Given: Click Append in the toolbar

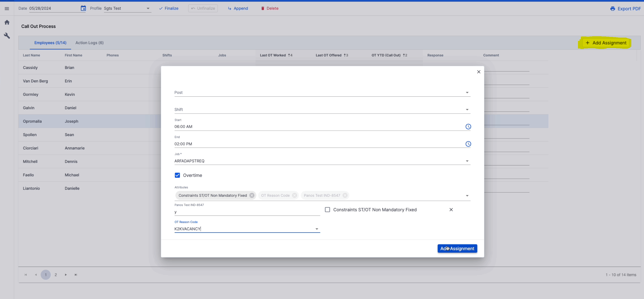Looking at the screenshot, I should [x=238, y=8].
